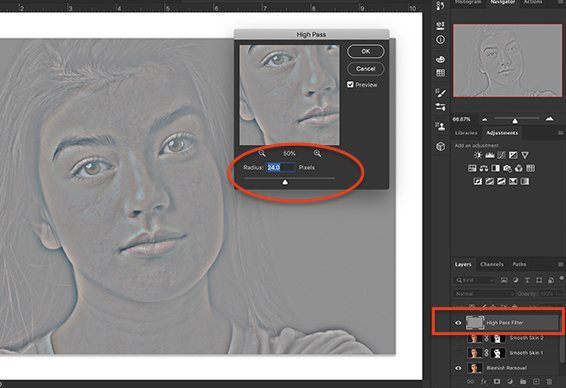Create a new group folder icon
The height and width of the screenshot is (388, 566).
pos(523,381)
